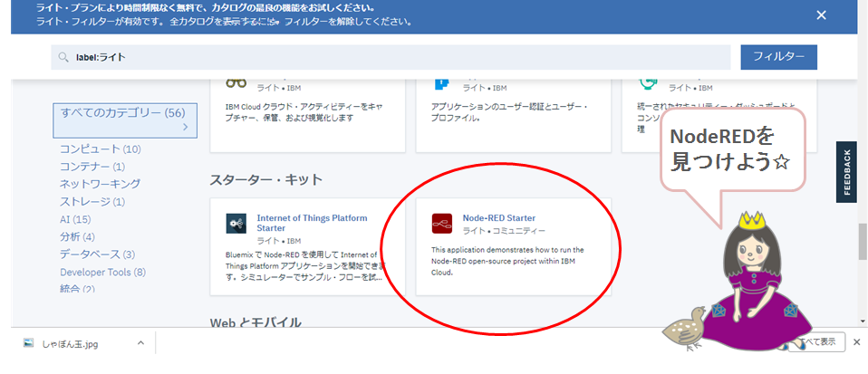Click the すべて表示 downloads button
868x374 pixels.
(817, 342)
